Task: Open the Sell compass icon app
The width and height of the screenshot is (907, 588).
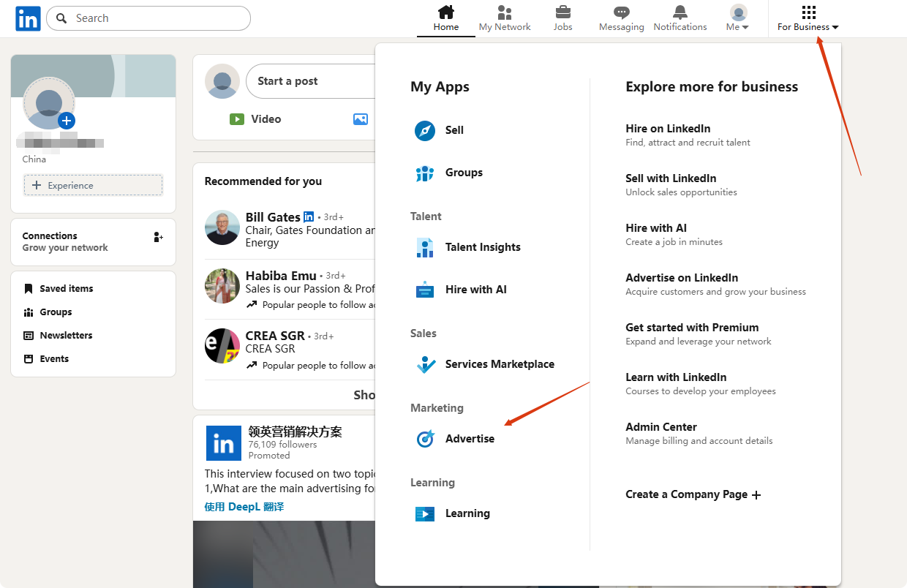Action: pos(425,130)
